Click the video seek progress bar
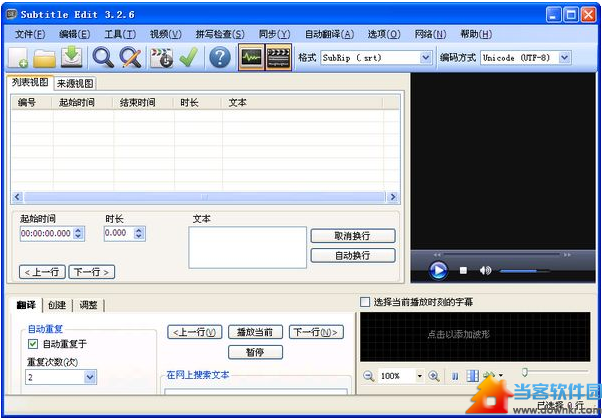This screenshot has width=602, height=420. pos(502,255)
